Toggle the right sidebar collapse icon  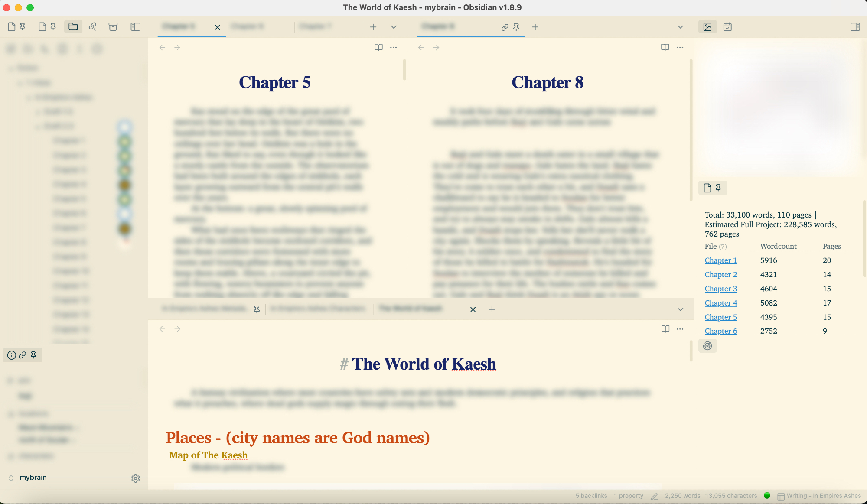pos(855,27)
